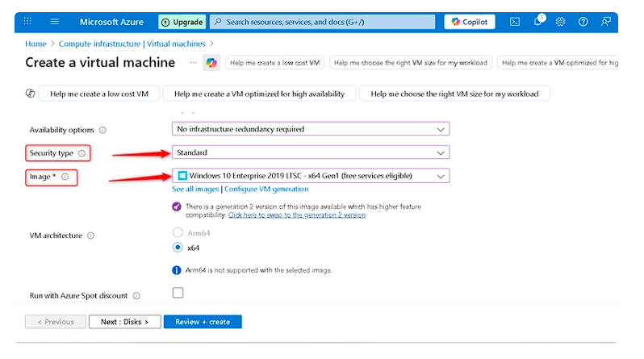Go to Compute infrastructure | Virtual machines breadcrumb

tap(132, 44)
